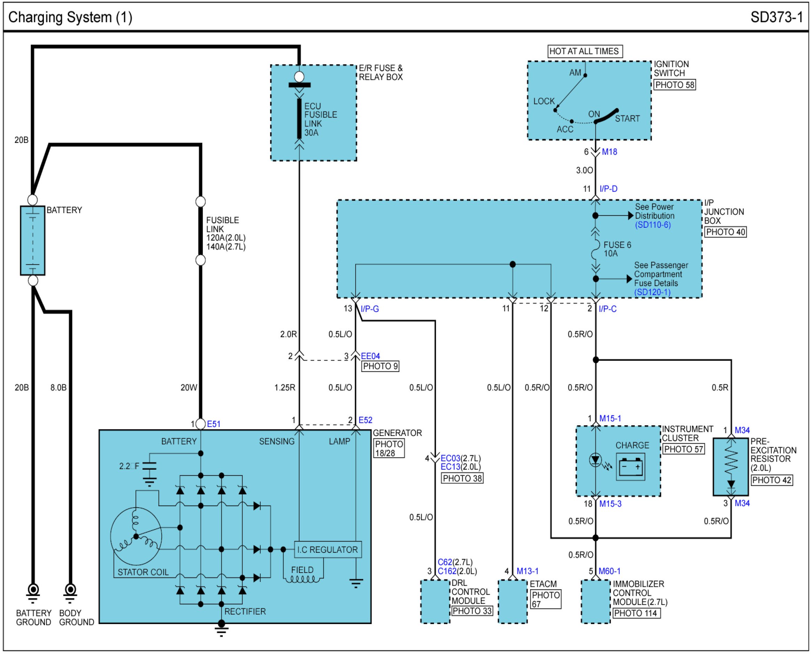Click the field coil winding symbol
Screen dimensions: 812x655
coord(302,579)
